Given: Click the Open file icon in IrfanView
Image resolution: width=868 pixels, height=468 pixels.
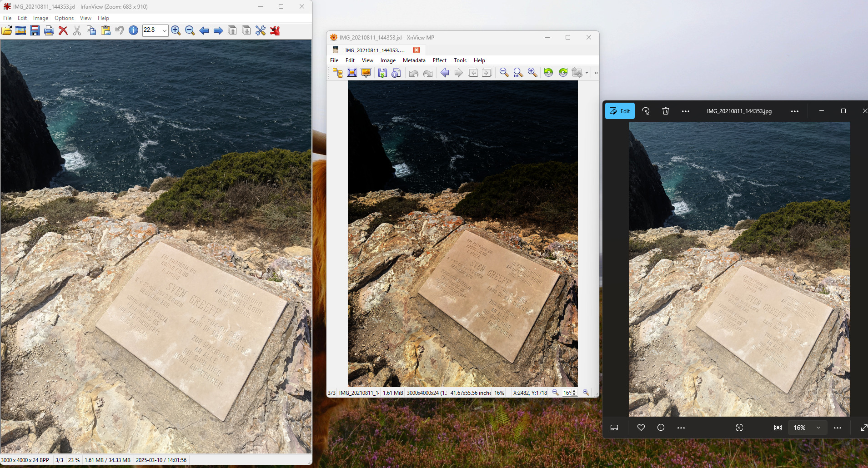Looking at the screenshot, I should click(7, 30).
